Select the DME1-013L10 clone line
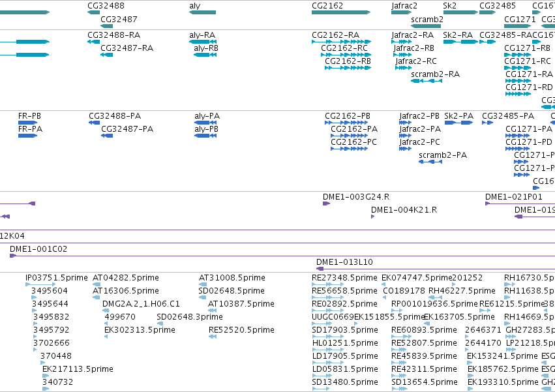This screenshot has width=555, height=392. pos(436,269)
